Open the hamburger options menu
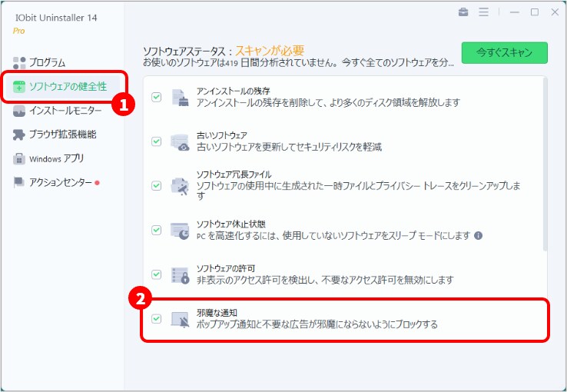 pos(483,12)
